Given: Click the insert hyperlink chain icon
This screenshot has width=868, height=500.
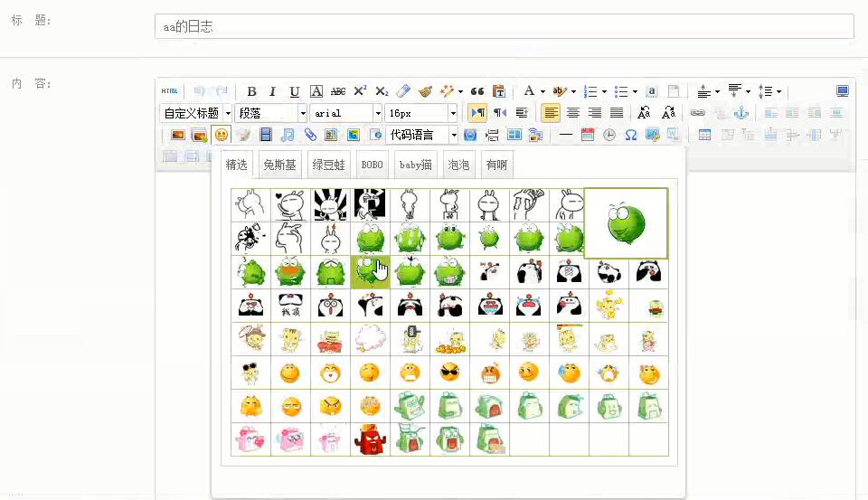Looking at the screenshot, I should point(697,113).
